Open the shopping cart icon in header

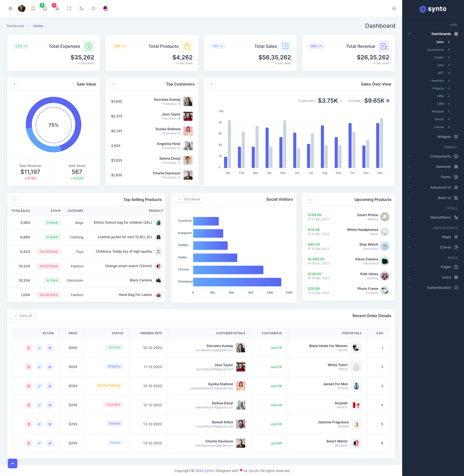[x=57, y=8]
